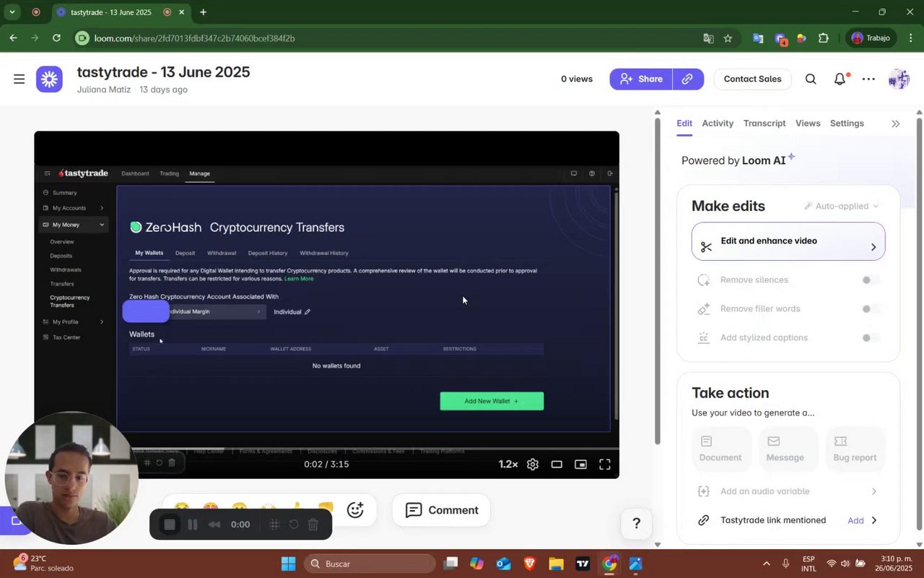
Task: Switch to the Activity tab
Action: coord(718,124)
